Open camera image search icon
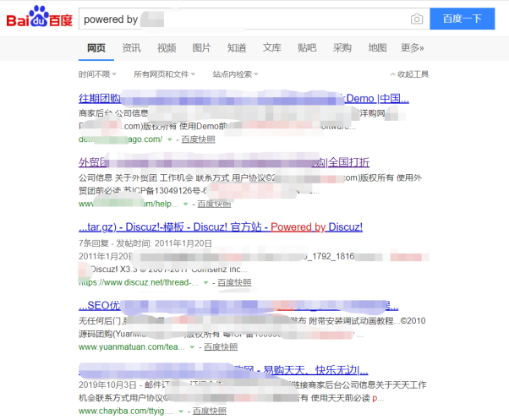The image size is (509, 420). point(417,19)
